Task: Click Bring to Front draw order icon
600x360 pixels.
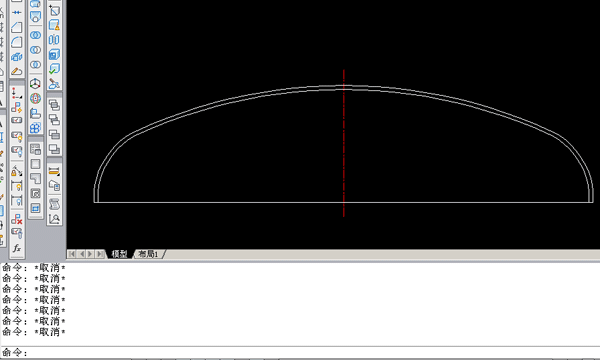Action: tap(54, 104)
